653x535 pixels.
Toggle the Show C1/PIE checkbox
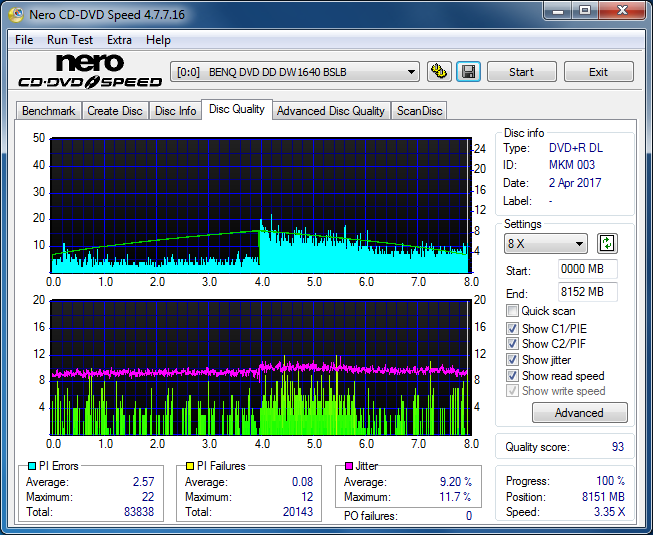tap(512, 328)
